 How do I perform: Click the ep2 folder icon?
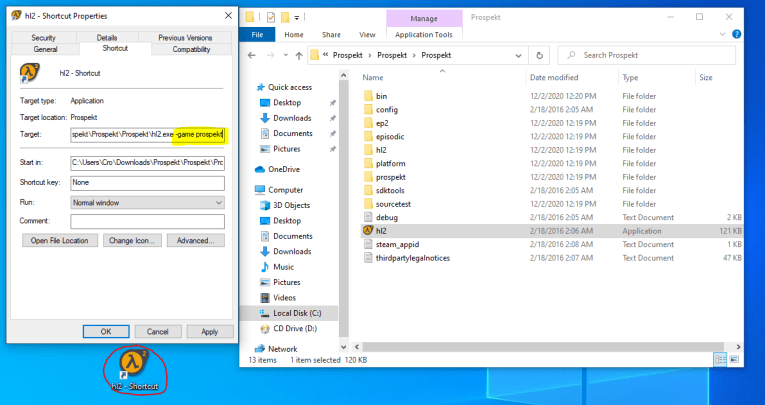point(368,123)
